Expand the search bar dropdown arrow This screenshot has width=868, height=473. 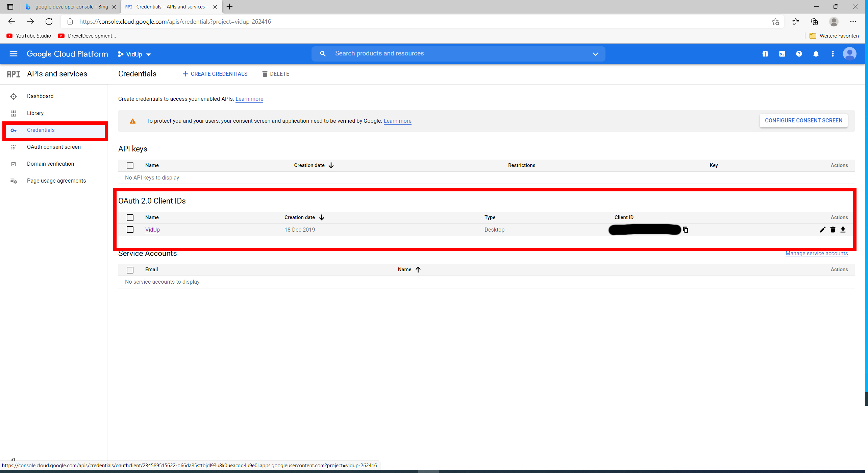point(595,54)
